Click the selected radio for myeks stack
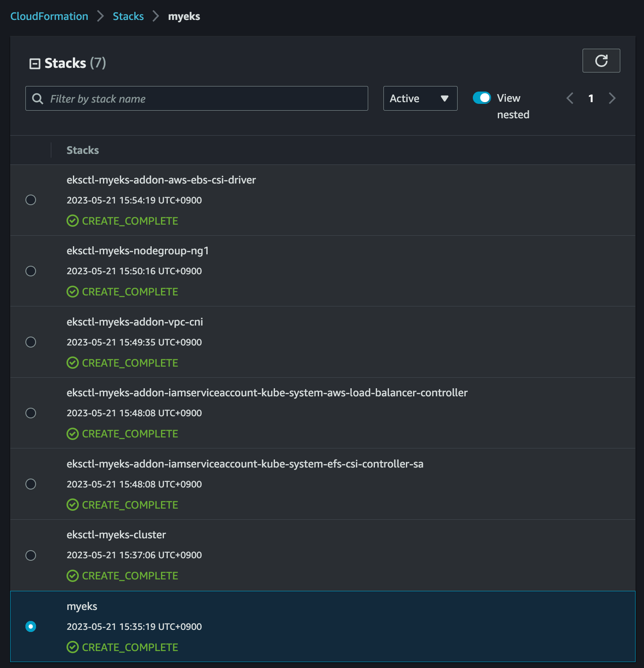This screenshot has height=668, width=644. tap(31, 626)
